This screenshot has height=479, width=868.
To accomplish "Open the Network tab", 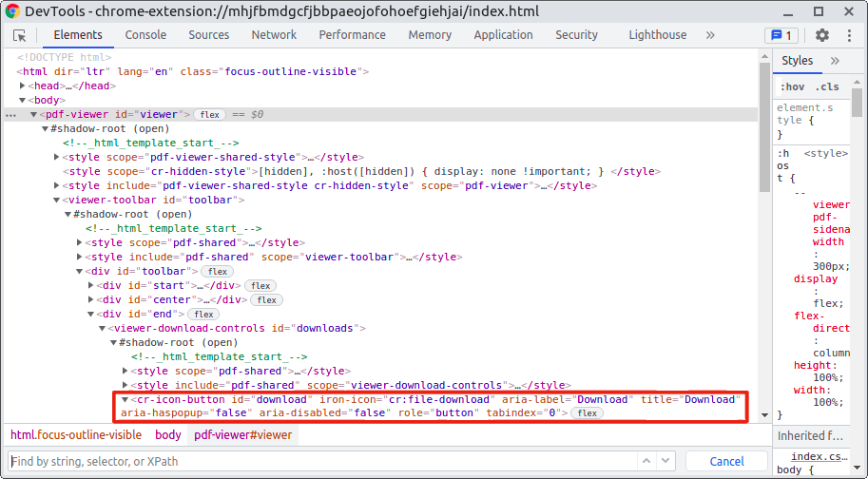I will [x=274, y=35].
